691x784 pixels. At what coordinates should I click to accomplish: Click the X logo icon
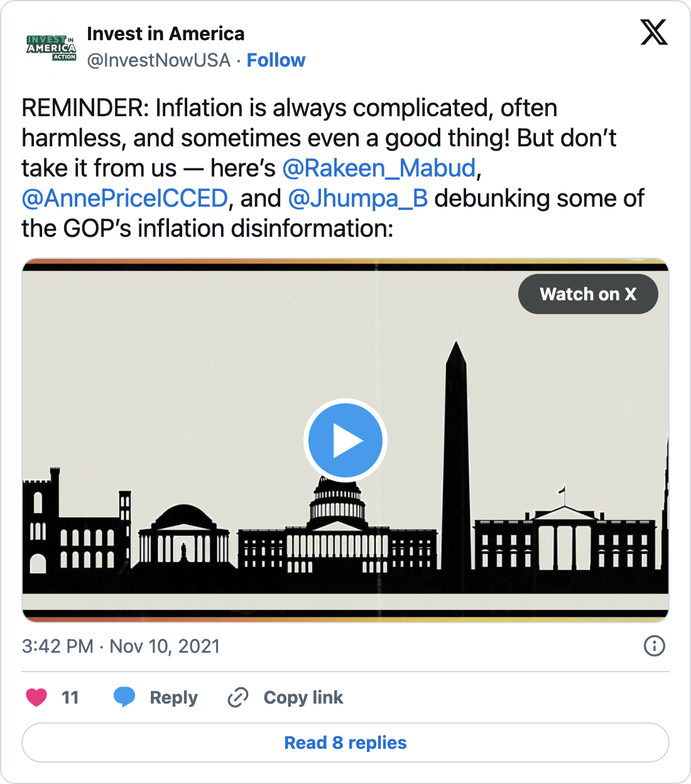tap(653, 32)
